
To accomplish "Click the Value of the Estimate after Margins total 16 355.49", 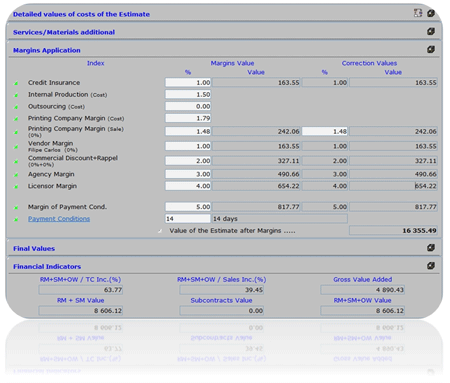I will pyautogui.click(x=393, y=230).
